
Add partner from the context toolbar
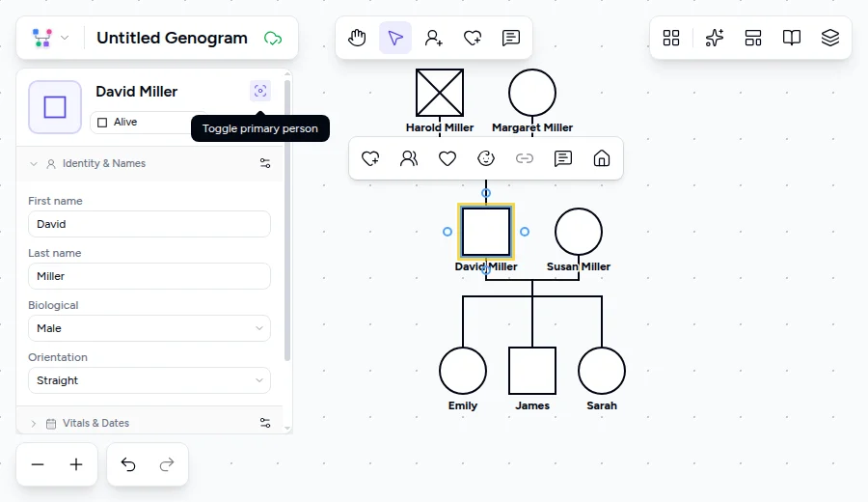[370, 158]
